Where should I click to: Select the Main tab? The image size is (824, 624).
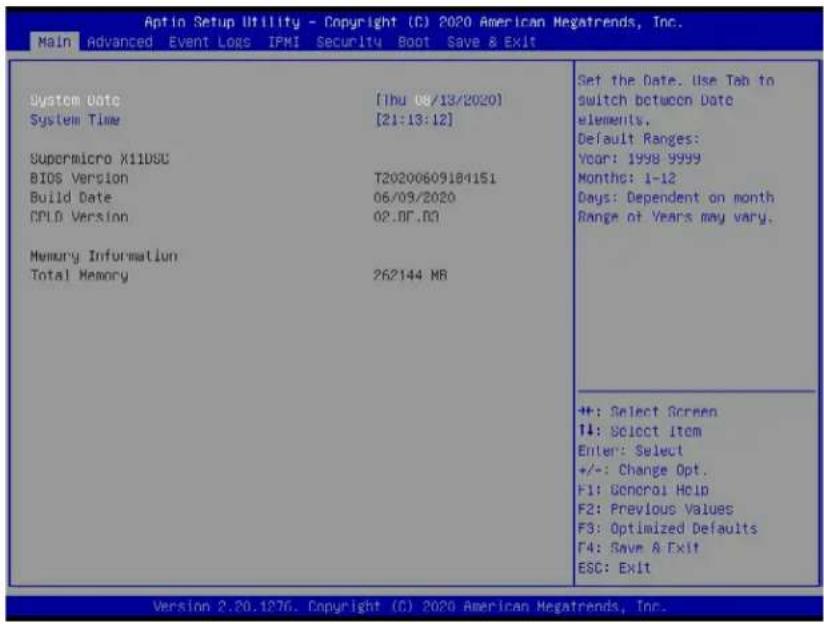[x=54, y=42]
